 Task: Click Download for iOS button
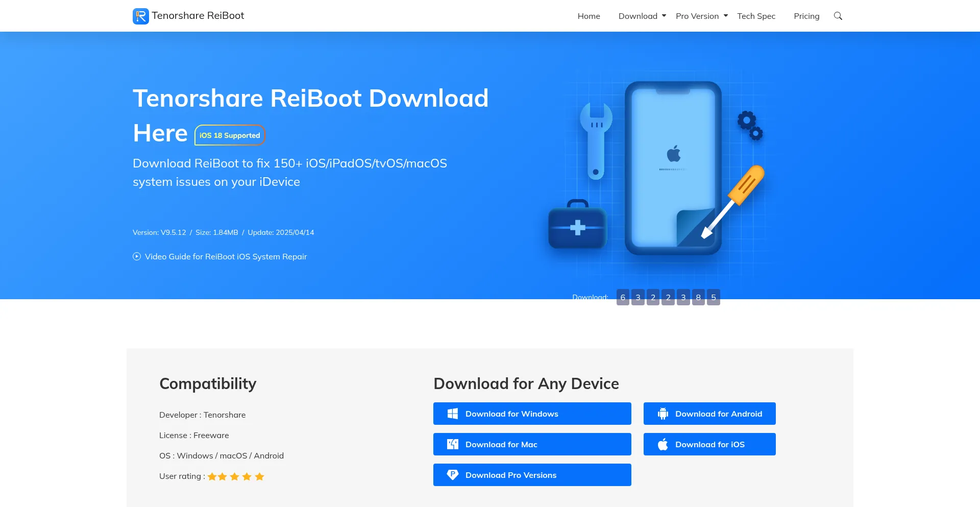(709, 444)
